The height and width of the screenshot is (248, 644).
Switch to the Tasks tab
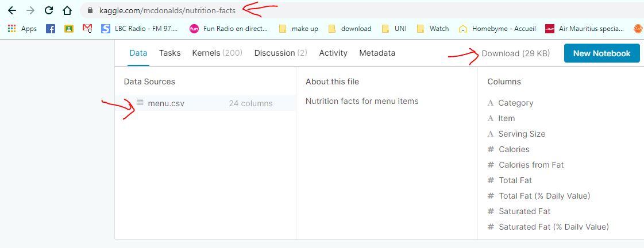169,53
